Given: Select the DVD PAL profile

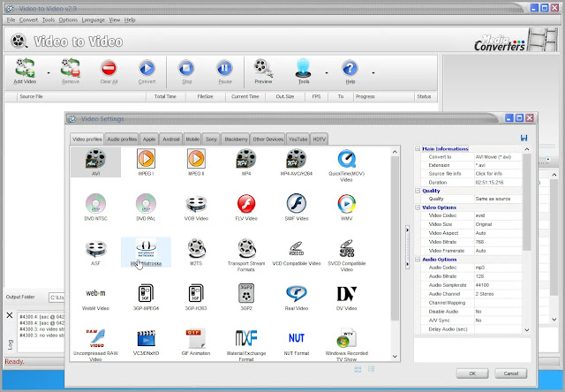Looking at the screenshot, I should [146, 207].
